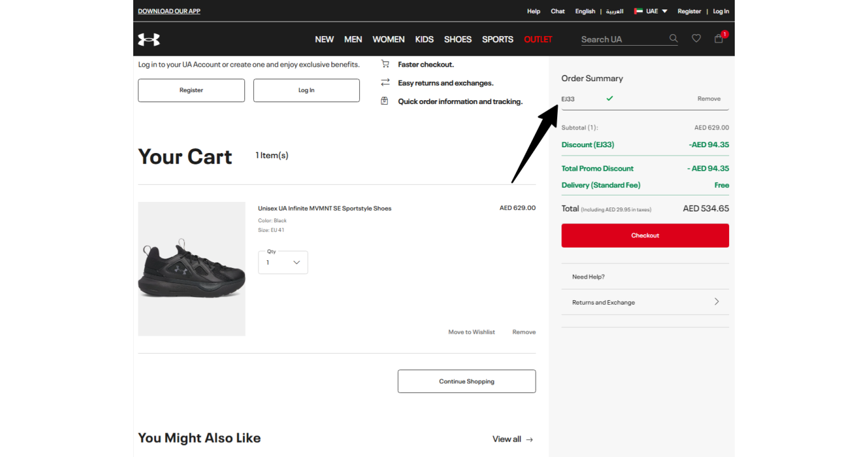Open the SPORTS menu

[497, 39]
